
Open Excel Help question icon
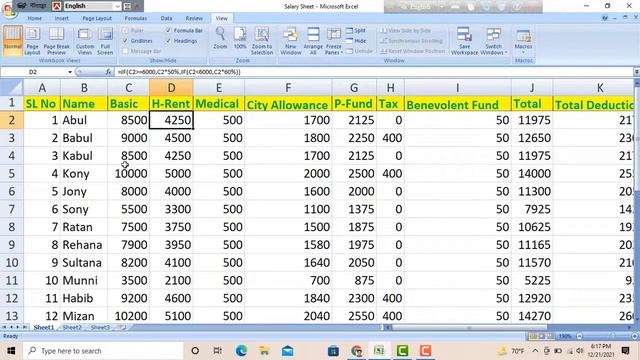605,18
